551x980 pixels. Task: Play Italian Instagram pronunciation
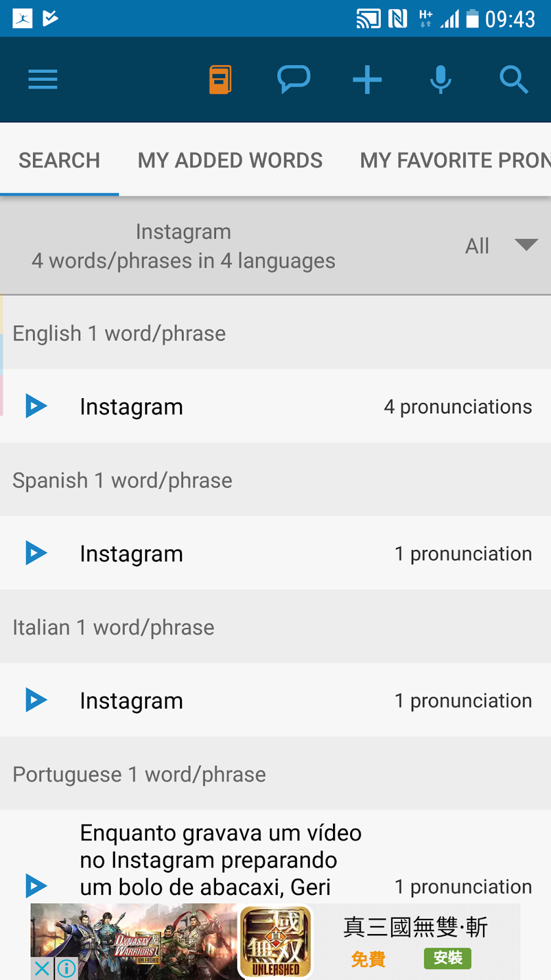[36, 700]
